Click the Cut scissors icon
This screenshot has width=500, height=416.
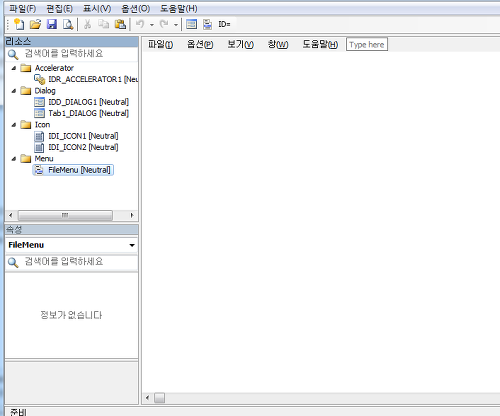click(87, 24)
